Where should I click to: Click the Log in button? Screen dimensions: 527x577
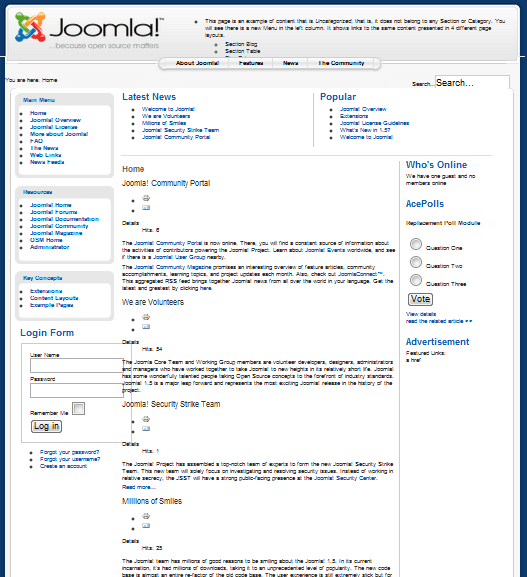(46, 426)
